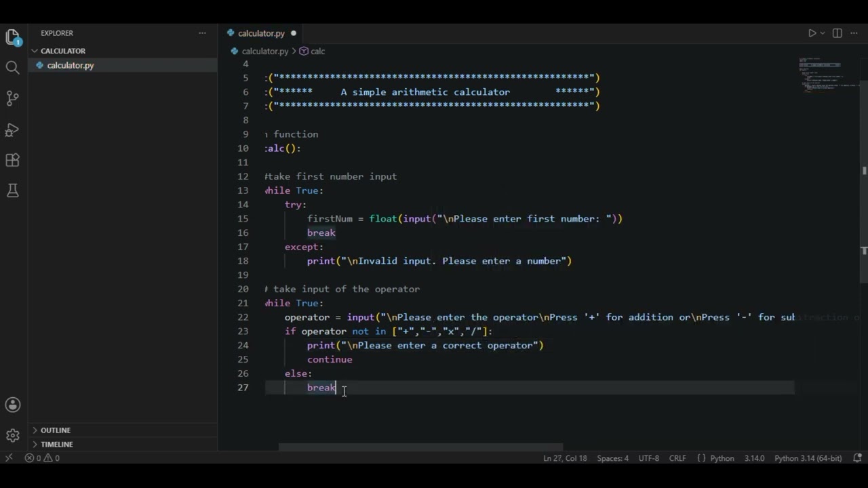Collapse the CALCULATOR folder section
868x488 pixels.
click(x=122, y=51)
